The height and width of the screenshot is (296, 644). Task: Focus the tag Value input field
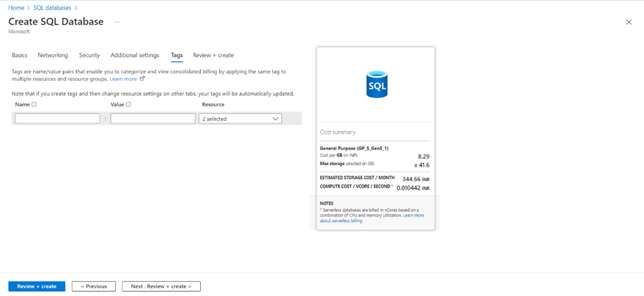[153, 119]
